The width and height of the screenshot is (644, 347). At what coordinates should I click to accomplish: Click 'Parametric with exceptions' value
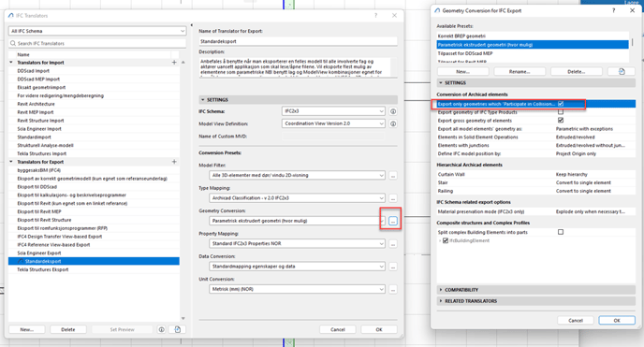[x=584, y=129]
